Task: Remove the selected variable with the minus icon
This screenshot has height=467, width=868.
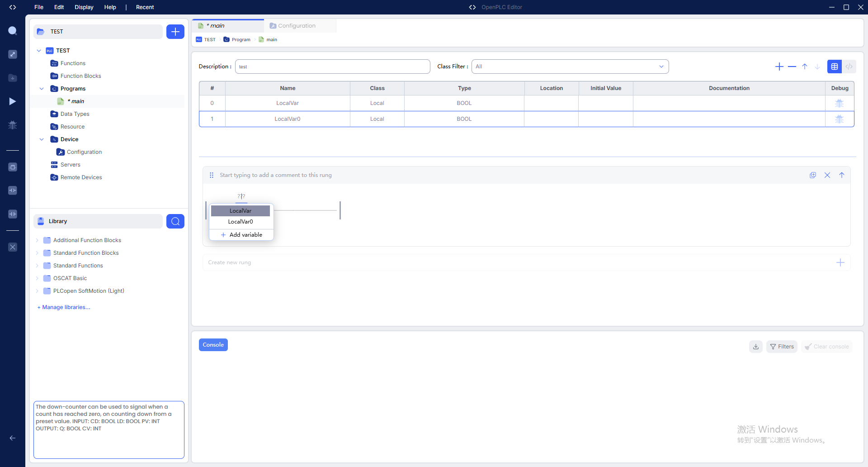Action: 792,67
